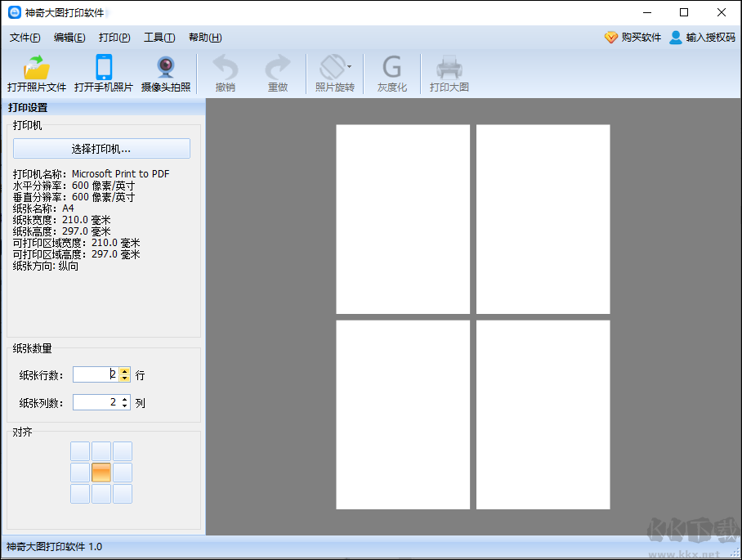Viewport: 742px width, 560px height.
Task: Decrease paper column count with down arrow
Action: [x=124, y=406]
